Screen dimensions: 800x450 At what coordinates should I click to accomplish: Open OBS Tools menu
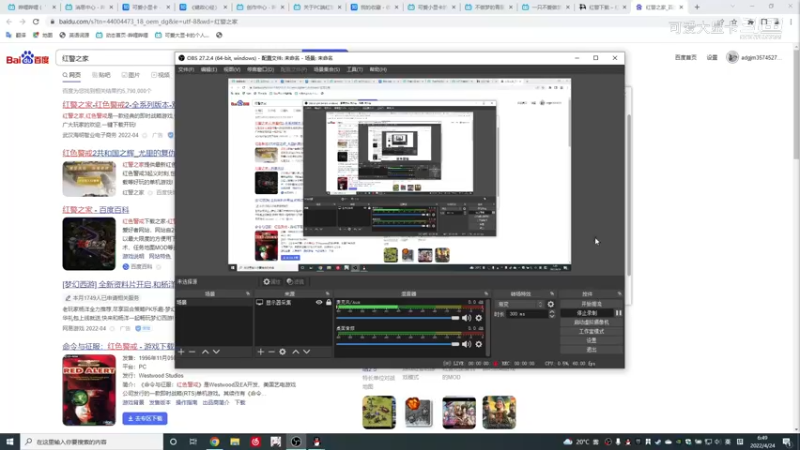click(355, 69)
